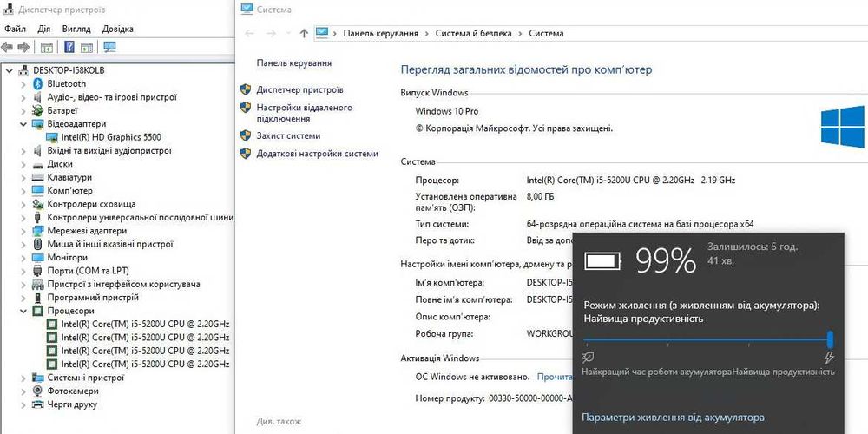868x434 pixels.
Task: Click the shield icon by Додаткові настройки системи
Action: point(246,154)
